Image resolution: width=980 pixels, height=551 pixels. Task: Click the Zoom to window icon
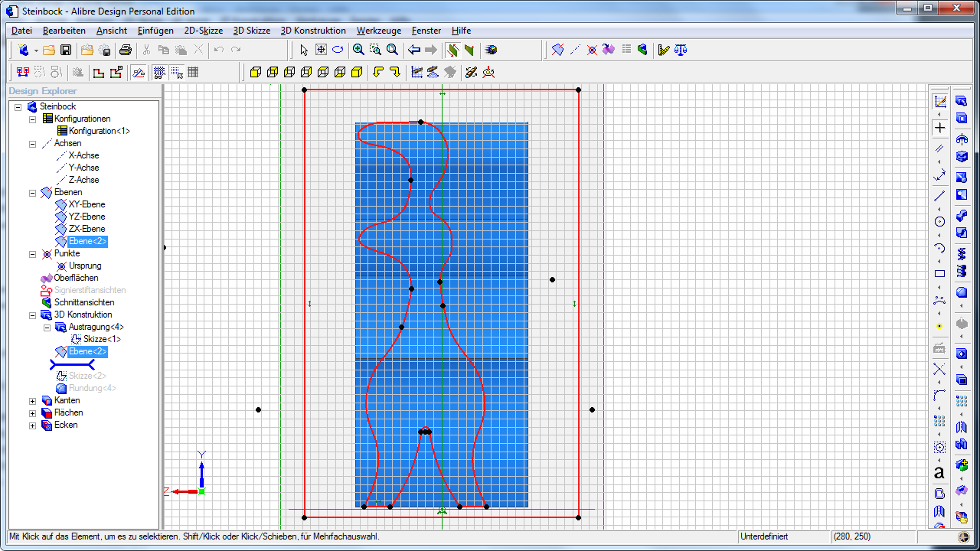click(x=375, y=50)
